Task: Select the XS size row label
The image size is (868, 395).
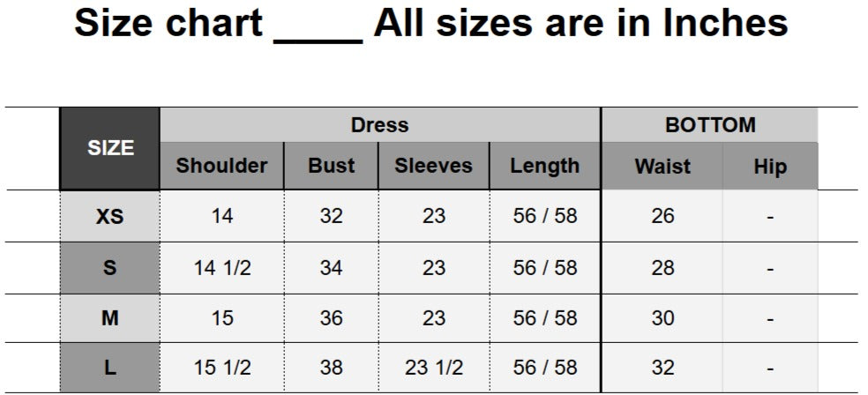Action: pos(110,216)
